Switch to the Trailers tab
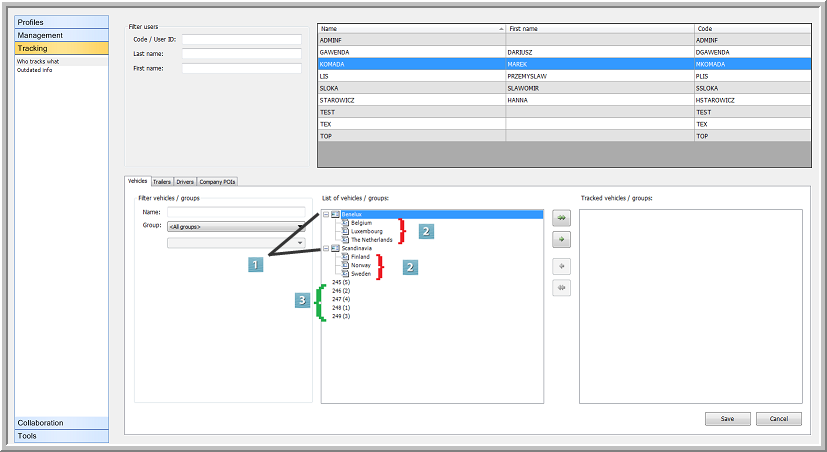The height and width of the screenshot is (452, 827). coord(162,182)
